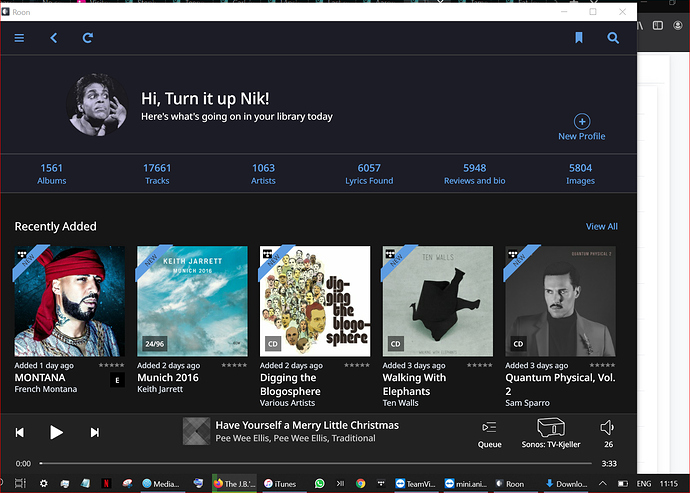
Task: Click the battery icon in the tray
Action: tap(623, 483)
